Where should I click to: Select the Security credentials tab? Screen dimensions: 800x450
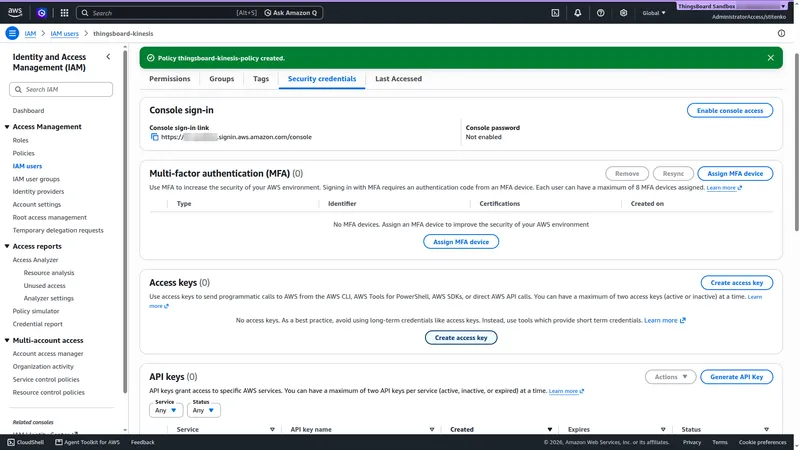click(x=322, y=79)
